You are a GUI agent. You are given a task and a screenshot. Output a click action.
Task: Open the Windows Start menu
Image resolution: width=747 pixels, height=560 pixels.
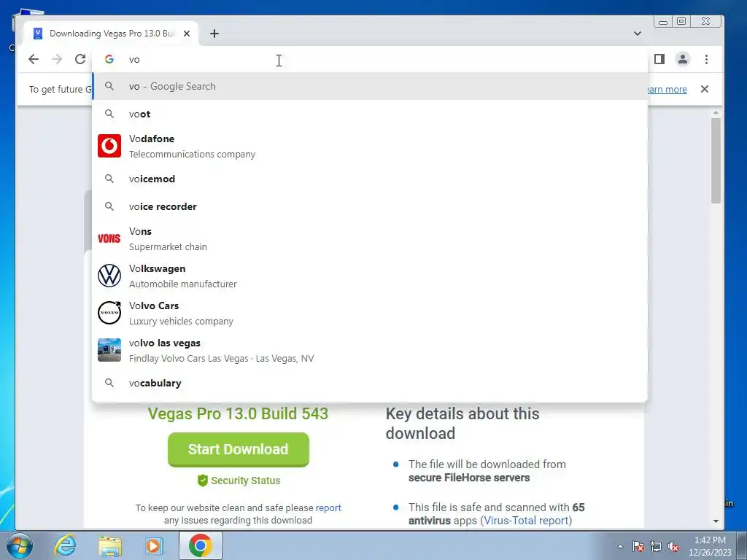20,545
